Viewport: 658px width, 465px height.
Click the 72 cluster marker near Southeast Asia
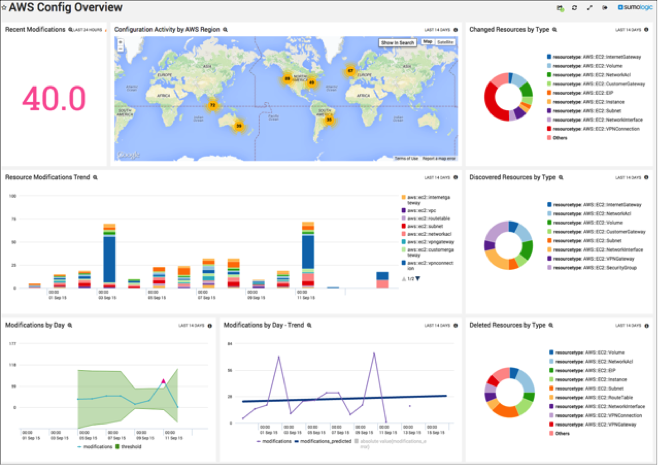[212, 105]
